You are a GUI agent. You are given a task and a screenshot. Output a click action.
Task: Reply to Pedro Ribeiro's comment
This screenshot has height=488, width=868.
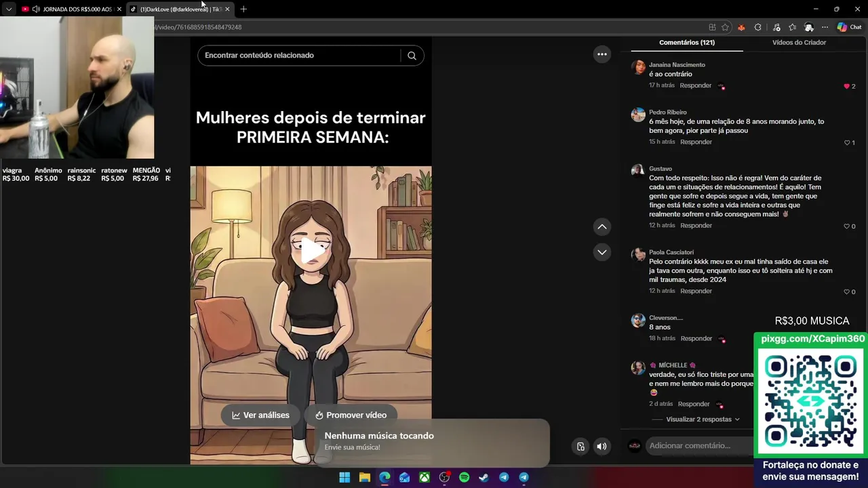pos(696,142)
